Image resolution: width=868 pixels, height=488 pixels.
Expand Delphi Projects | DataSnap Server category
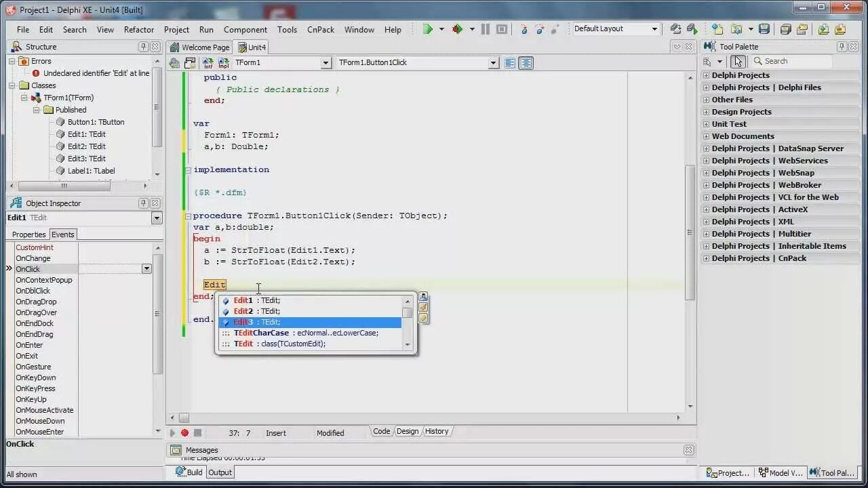click(706, 148)
